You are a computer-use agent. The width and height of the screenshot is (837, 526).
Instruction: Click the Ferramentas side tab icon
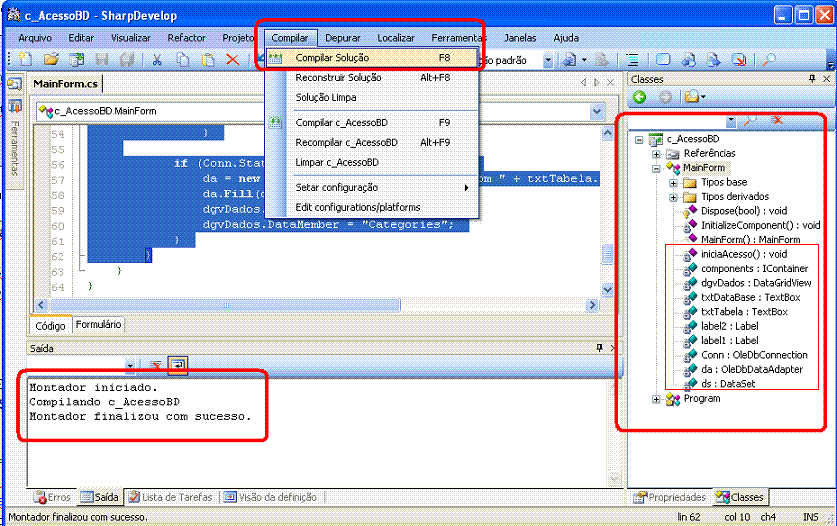point(15,107)
